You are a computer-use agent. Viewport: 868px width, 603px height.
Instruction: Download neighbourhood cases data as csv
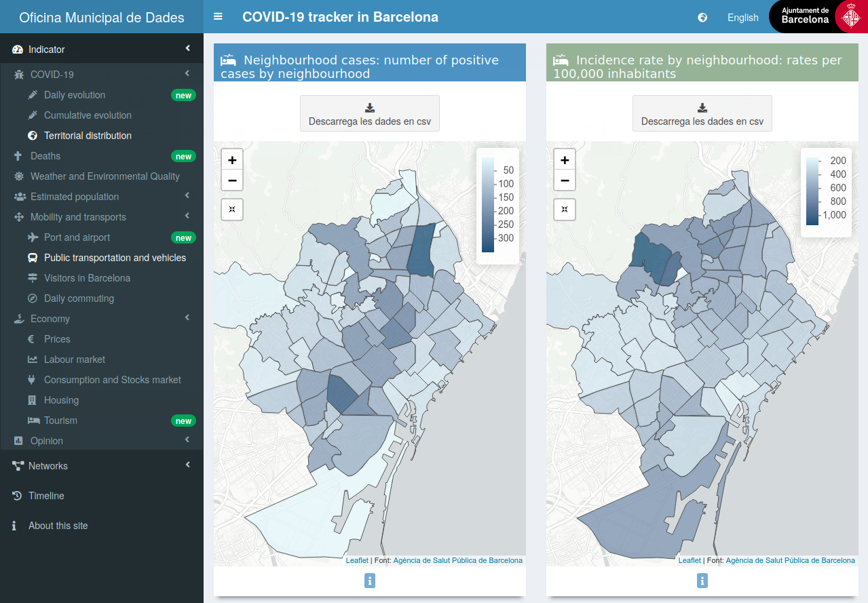[370, 113]
